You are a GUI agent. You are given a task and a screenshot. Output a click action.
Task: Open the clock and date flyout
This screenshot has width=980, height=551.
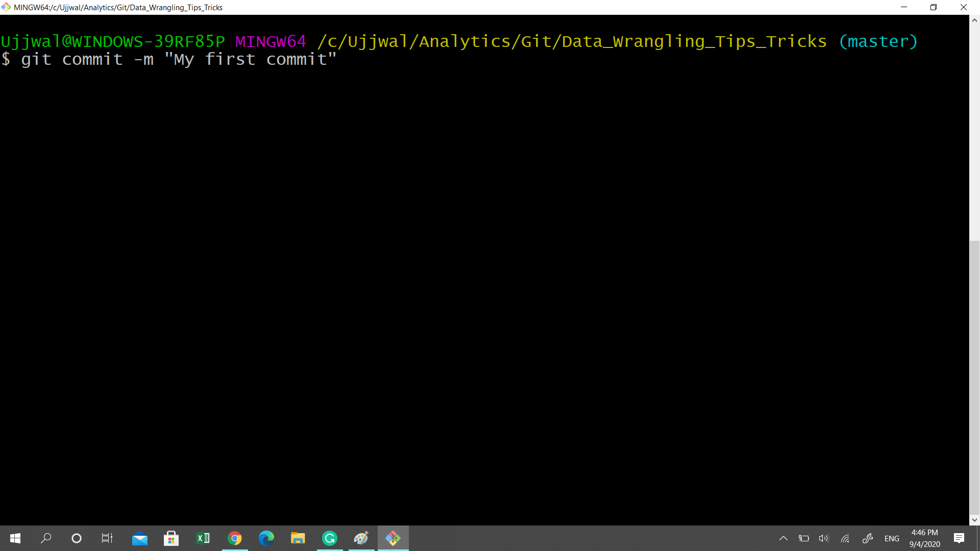(x=924, y=538)
